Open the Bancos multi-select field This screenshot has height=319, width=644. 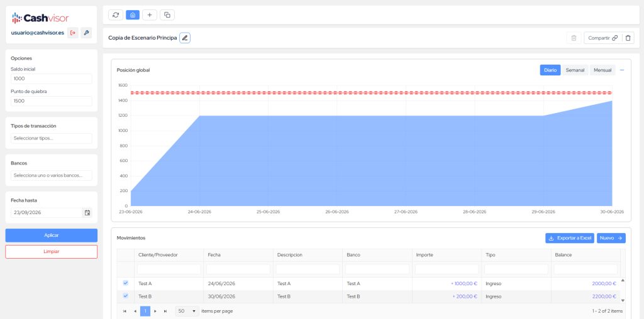coord(52,175)
